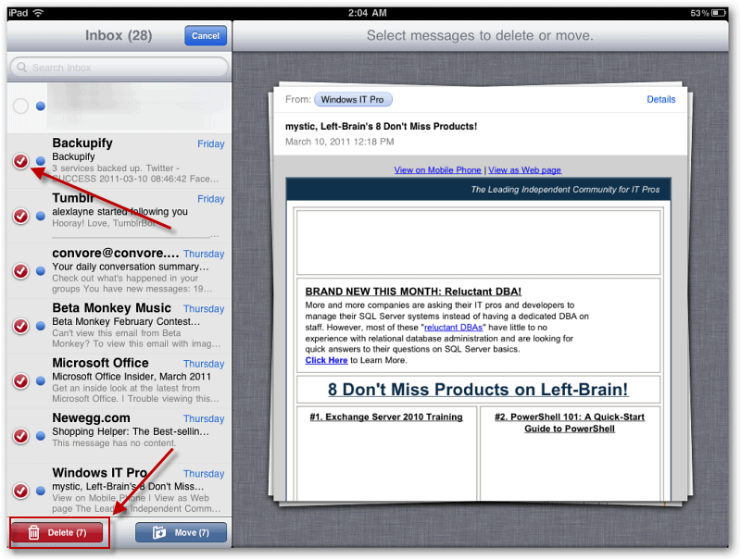Tap Thursday date on Newegg.com row
Image resolution: width=741 pixels, height=560 pixels.
click(204, 418)
